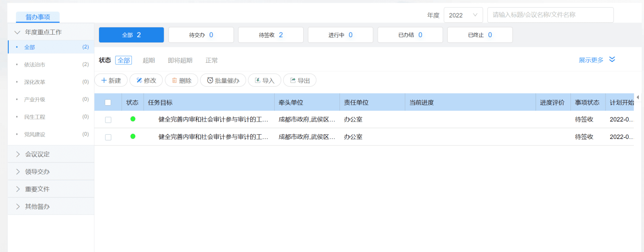Viewport: 644px width, 252px height.
Task: Select the 已办结 0 tab
Action: 410,35
